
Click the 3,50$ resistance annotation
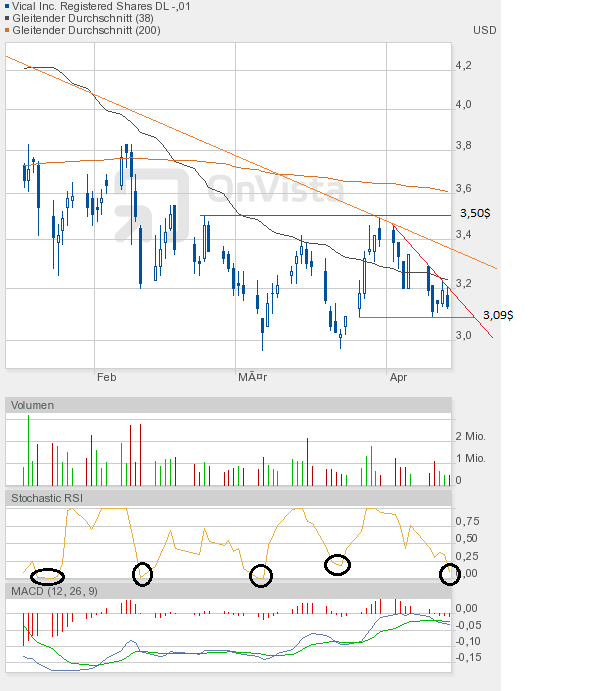click(475, 213)
